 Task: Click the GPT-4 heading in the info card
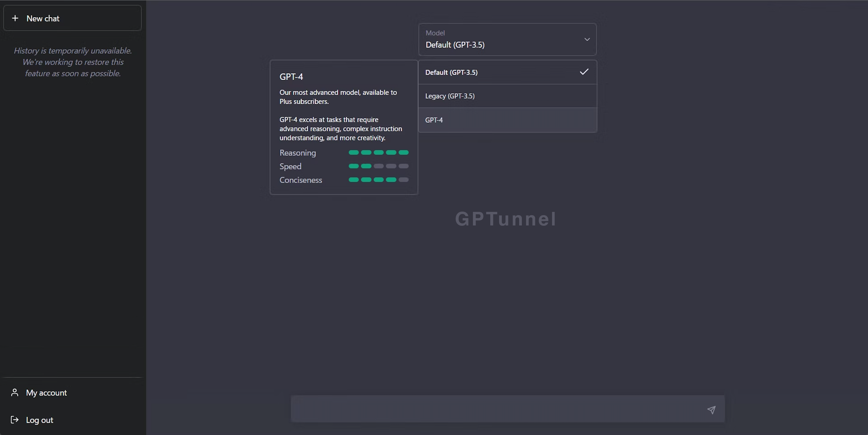pos(291,77)
